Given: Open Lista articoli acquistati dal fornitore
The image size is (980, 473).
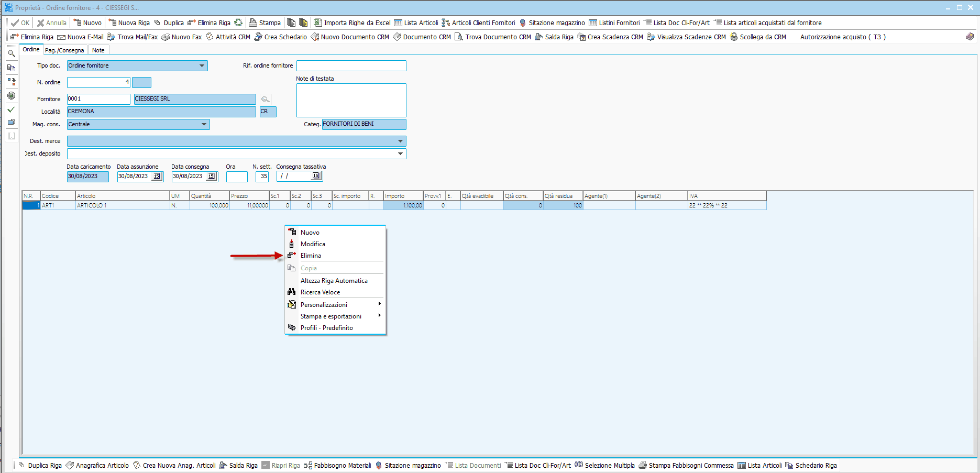Looking at the screenshot, I should pyautogui.click(x=768, y=23).
